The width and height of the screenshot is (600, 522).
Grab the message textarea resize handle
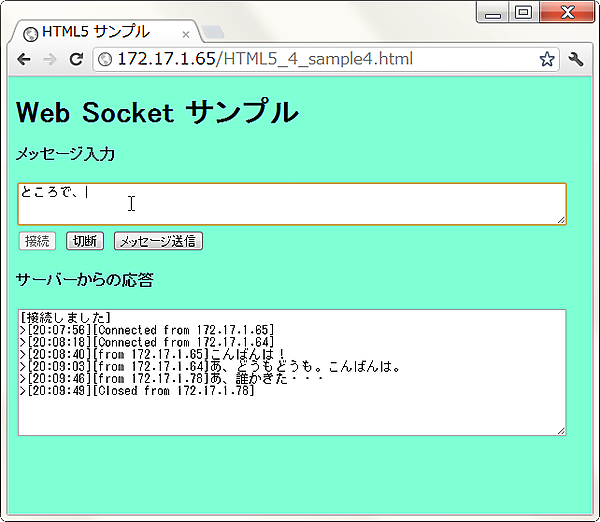pos(561,220)
